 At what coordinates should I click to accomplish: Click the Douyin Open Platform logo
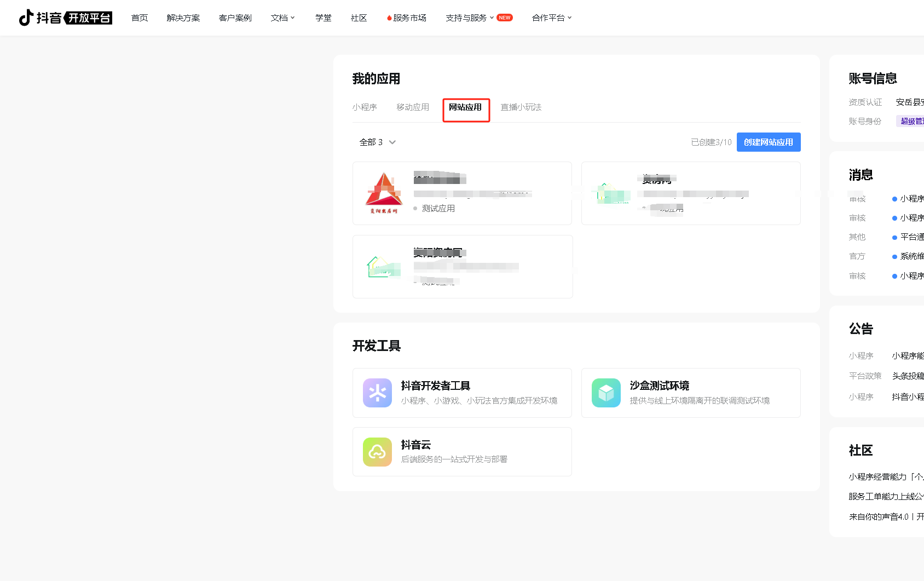point(65,18)
